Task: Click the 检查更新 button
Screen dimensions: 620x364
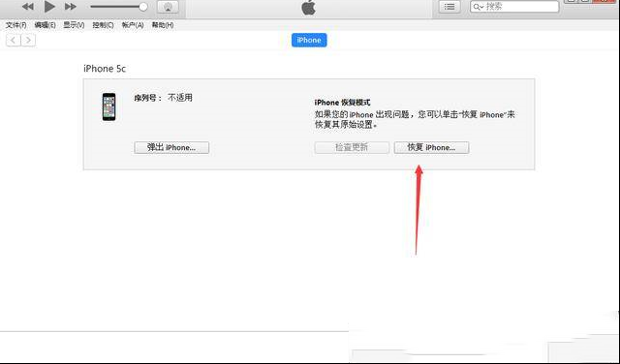Action: coord(352,147)
